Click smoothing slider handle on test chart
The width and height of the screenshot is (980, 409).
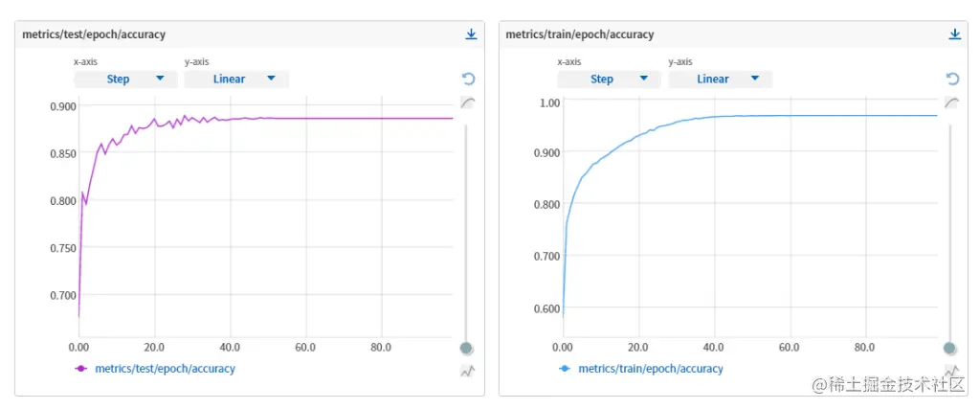(466, 348)
